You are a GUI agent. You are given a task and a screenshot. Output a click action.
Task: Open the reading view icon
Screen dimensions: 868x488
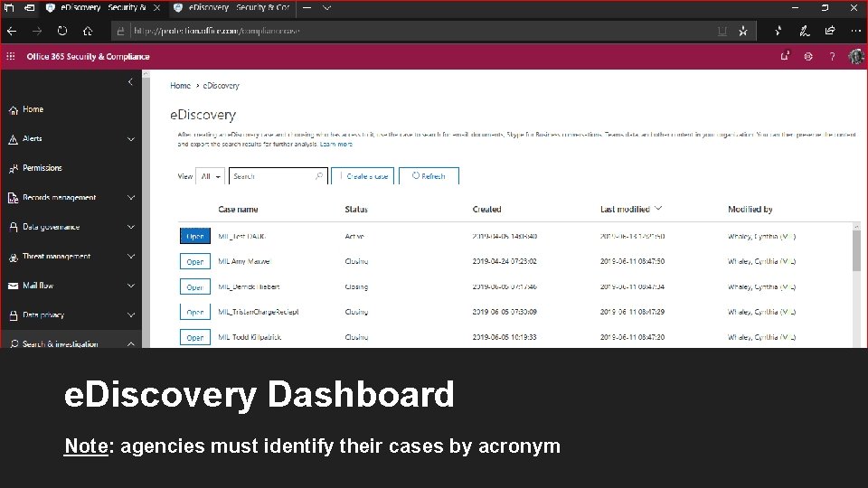(x=722, y=31)
